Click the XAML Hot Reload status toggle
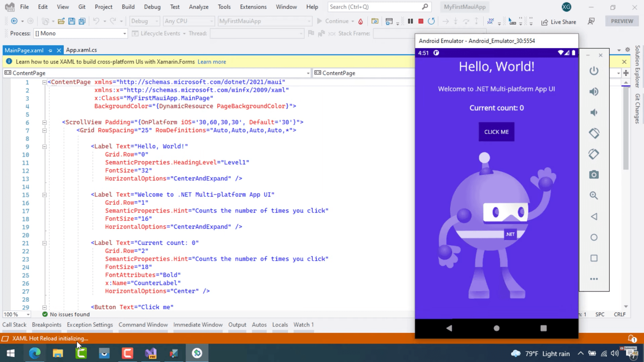 [6, 338]
